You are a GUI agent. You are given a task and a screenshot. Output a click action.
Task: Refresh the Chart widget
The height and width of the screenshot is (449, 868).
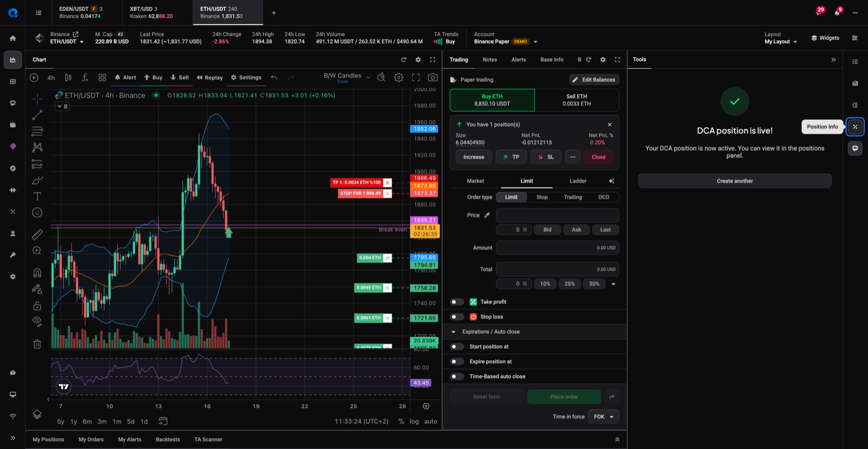click(x=404, y=60)
